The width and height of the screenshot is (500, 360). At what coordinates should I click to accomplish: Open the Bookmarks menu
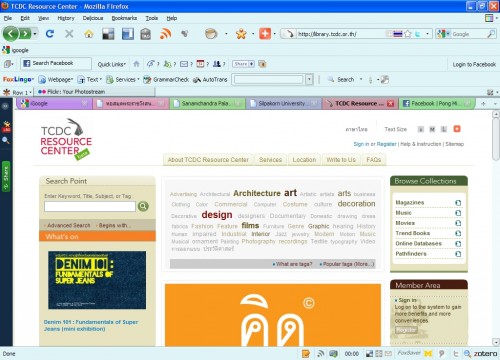pos(124,18)
